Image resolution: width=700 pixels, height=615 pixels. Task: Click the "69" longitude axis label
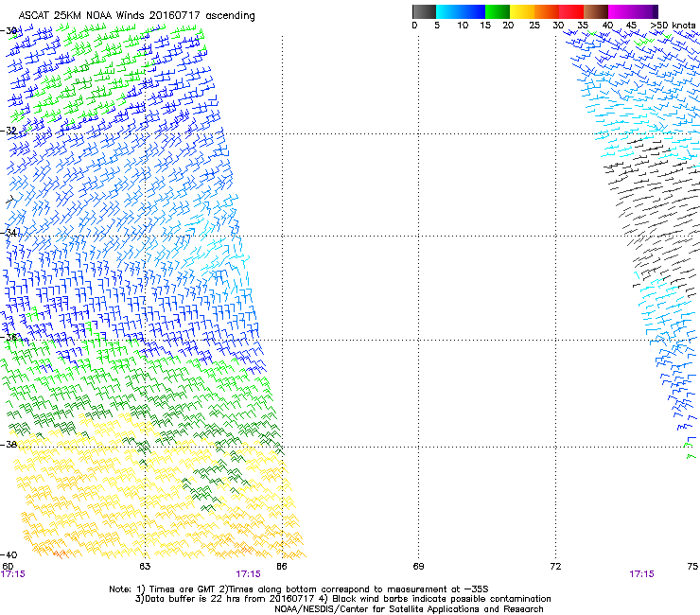coord(418,567)
